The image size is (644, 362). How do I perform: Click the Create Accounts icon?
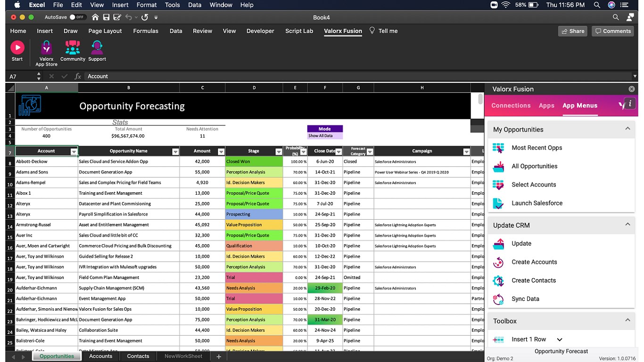tap(498, 262)
